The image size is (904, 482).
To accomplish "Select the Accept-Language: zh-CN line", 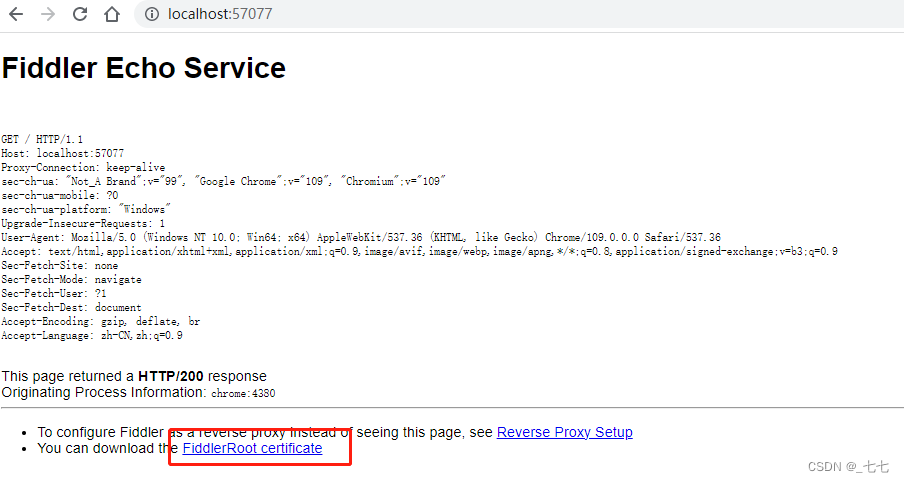I will (x=92, y=336).
